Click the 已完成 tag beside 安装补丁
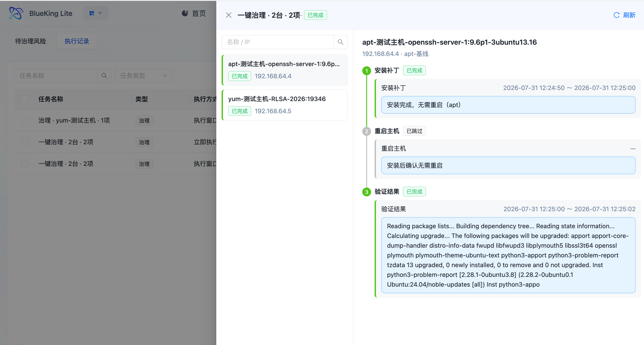Image resolution: width=644 pixels, height=345 pixels. coord(414,71)
